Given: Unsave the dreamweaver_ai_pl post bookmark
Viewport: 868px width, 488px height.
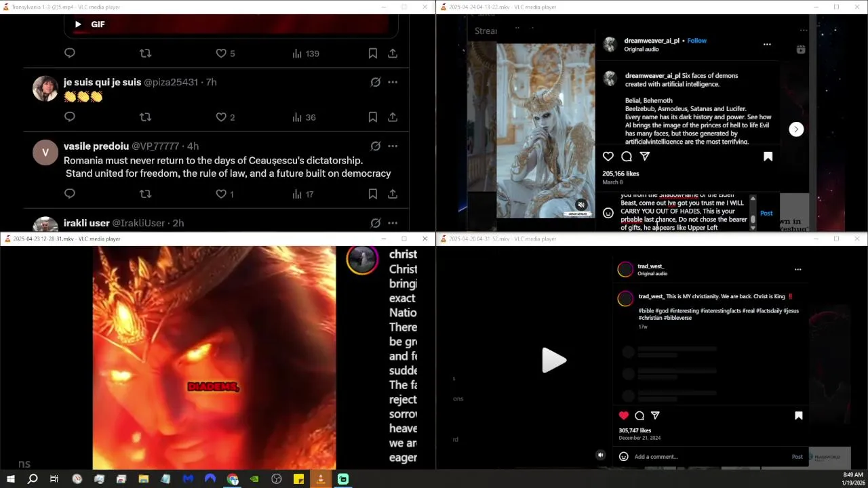Looking at the screenshot, I should (768, 157).
